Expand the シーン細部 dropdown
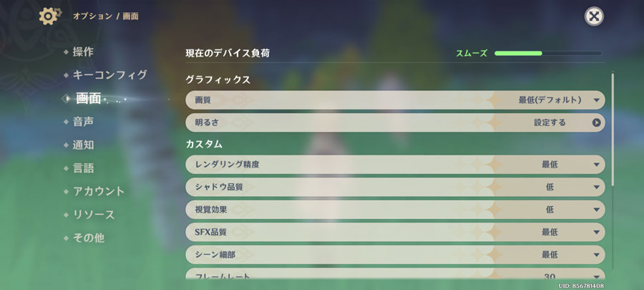The width and height of the screenshot is (644, 290). 395,255
